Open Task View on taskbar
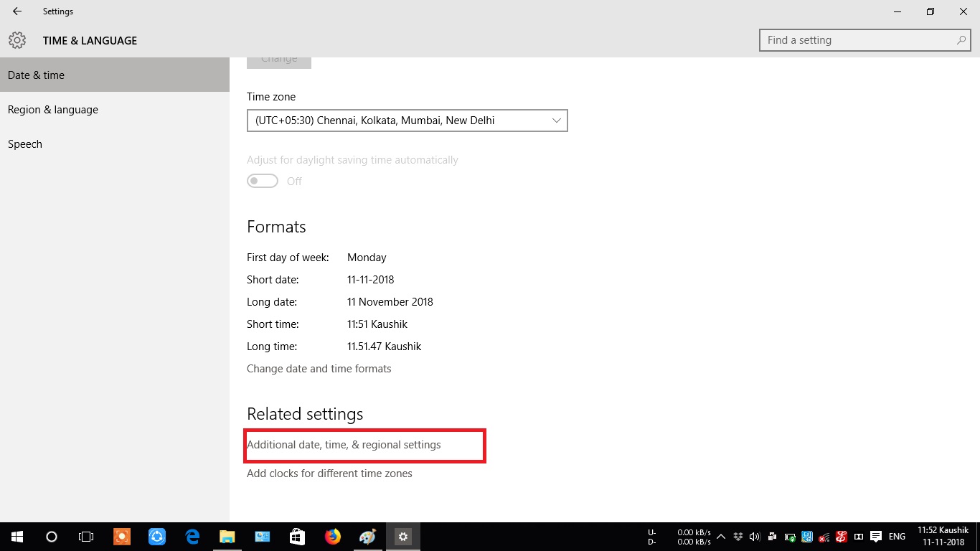The image size is (980, 551). click(85, 537)
